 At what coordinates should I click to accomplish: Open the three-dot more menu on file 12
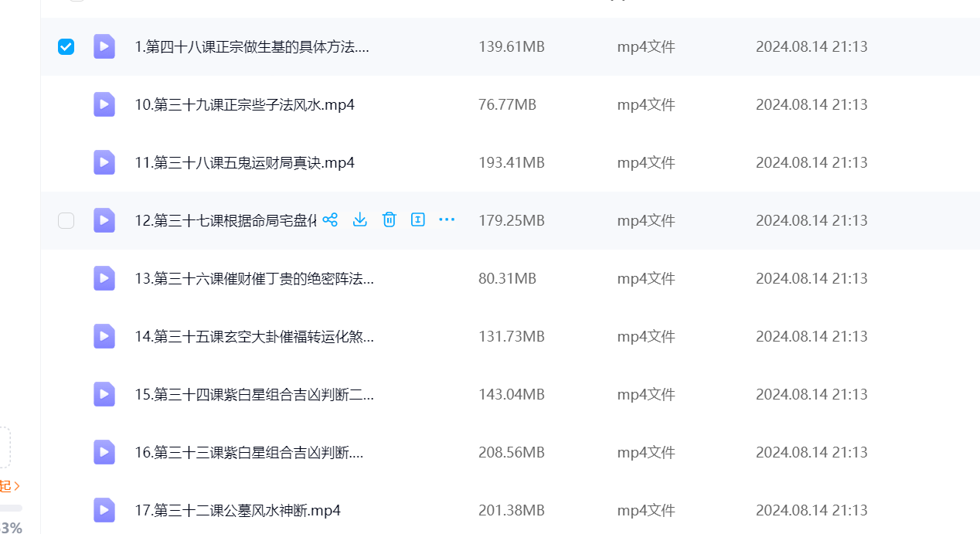447,220
